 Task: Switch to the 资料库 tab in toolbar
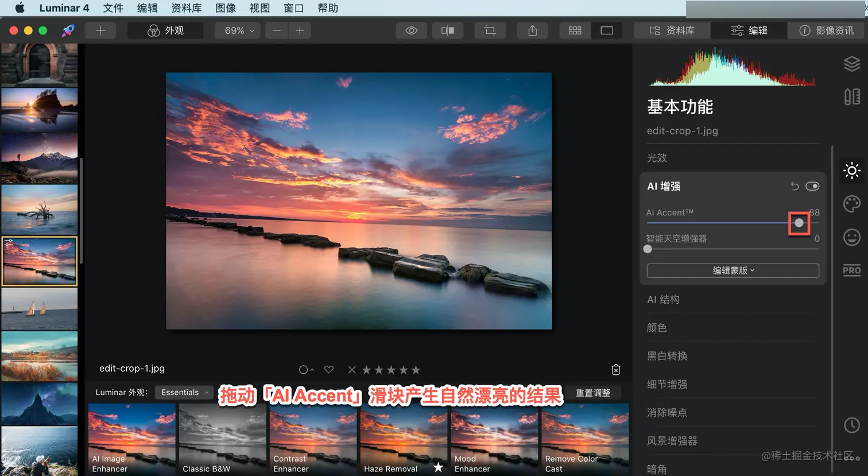click(x=672, y=30)
